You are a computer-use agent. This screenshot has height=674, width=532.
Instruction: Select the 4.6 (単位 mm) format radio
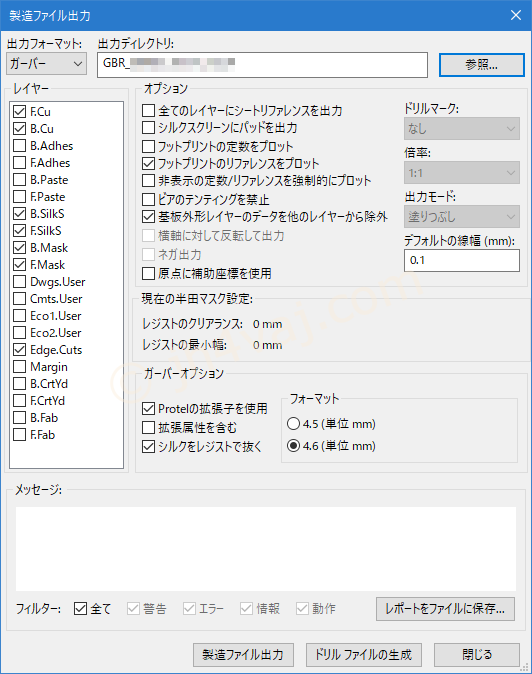pyautogui.click(x=293, y=446)
